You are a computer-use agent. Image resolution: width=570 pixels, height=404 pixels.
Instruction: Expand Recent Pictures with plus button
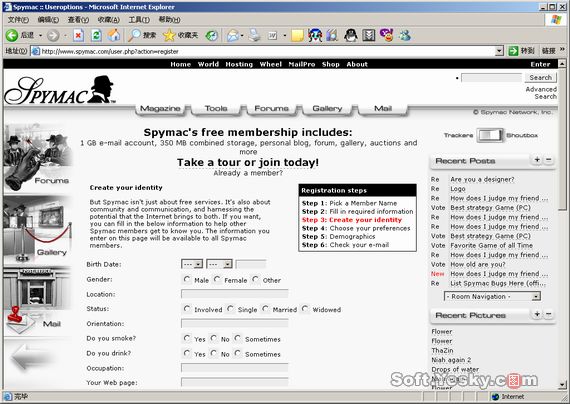point(537,314)
